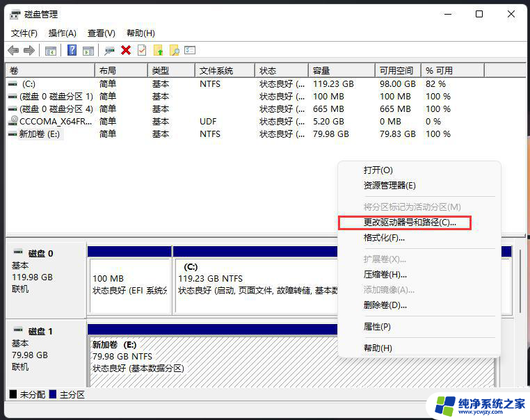Image resolution: width=530 pixels, height=420 pixels.
Task: Click the drive icon of the (C:) row
Action: (13, 84)
